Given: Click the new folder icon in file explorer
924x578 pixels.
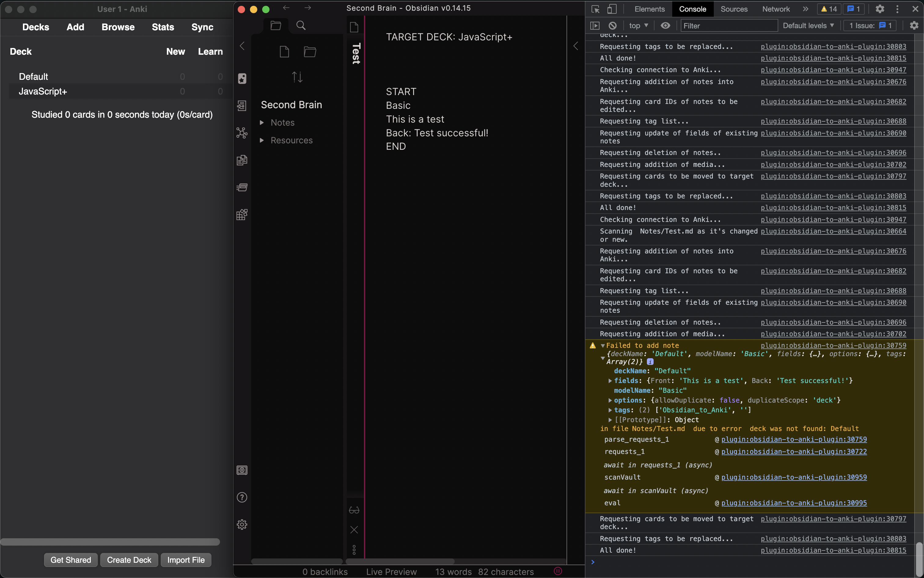Looking at the screenshot, I should tap(310, 52).
